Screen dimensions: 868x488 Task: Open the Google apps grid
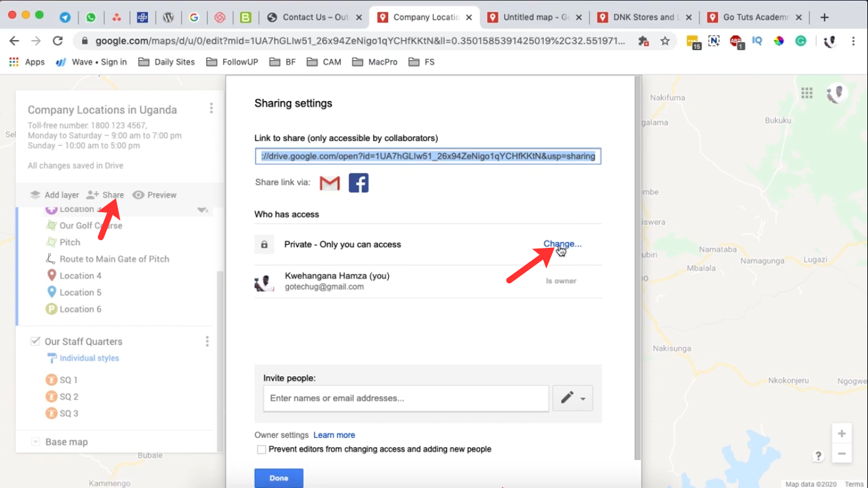pyautogui.click(x=807, y=93)
